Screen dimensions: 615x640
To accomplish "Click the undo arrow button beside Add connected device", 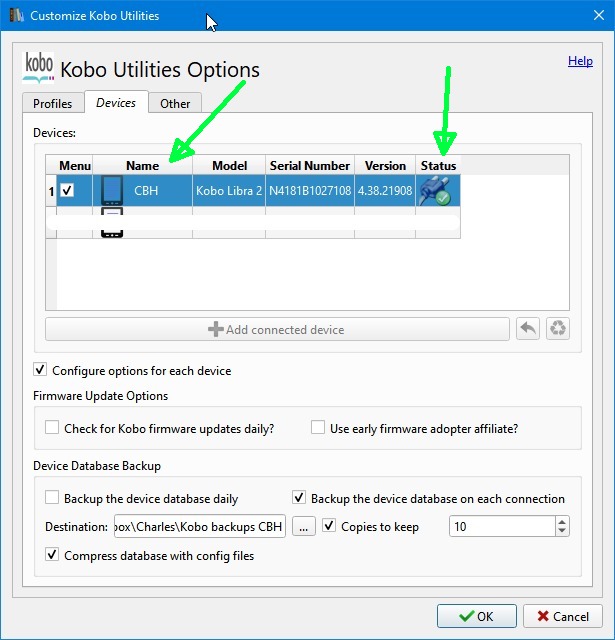I will [528, 329].
